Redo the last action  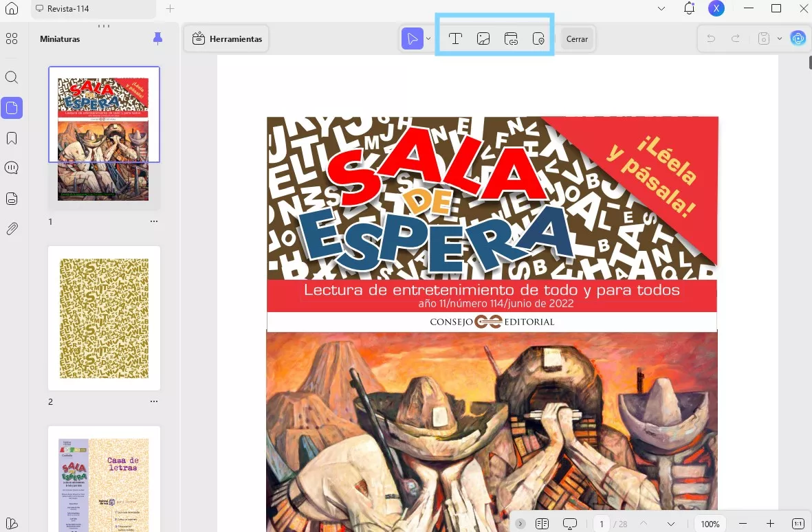click(736, 38)
